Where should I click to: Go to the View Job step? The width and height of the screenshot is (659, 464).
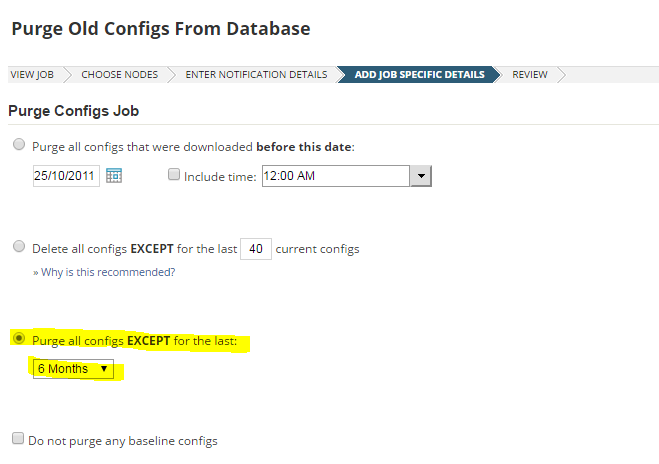tap(32, 75)
